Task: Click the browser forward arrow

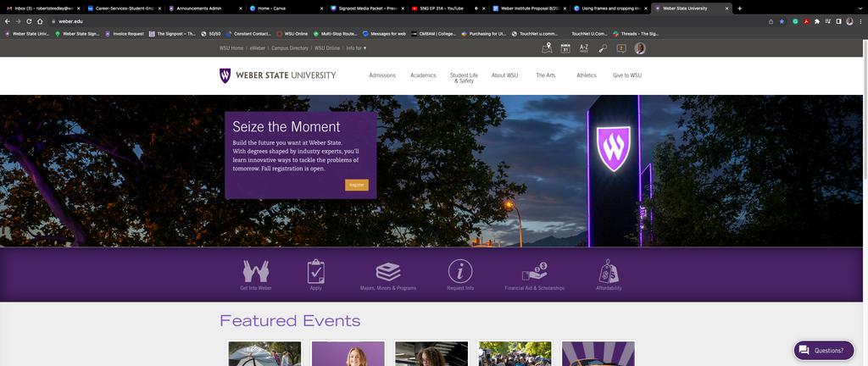Action: [19, 21]
